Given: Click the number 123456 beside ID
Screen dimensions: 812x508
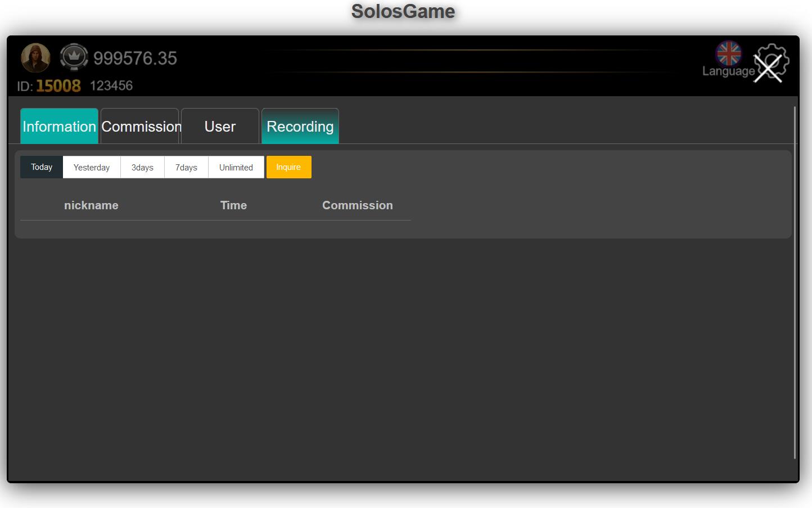Looking at the screenshot, I should pyautogui.click(x=111, y=86).
